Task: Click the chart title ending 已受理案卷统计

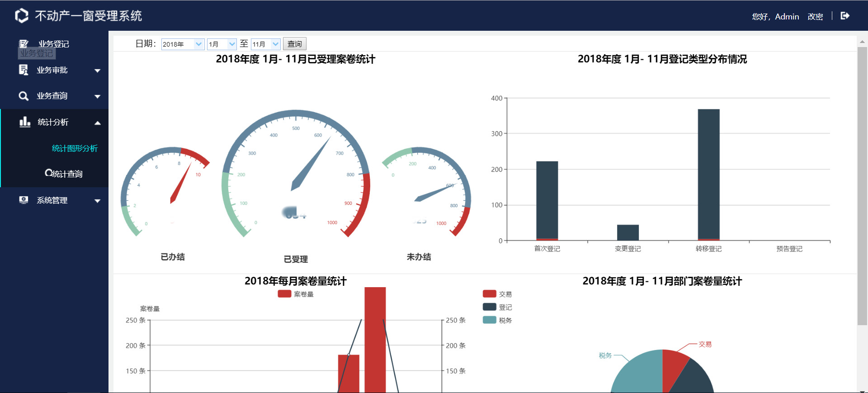Action: 296,59
